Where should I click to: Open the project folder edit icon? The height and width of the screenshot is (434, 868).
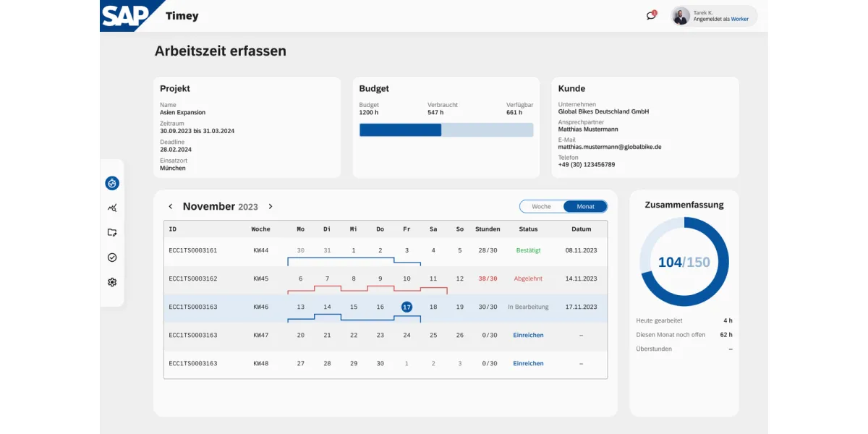coord(112,233)
